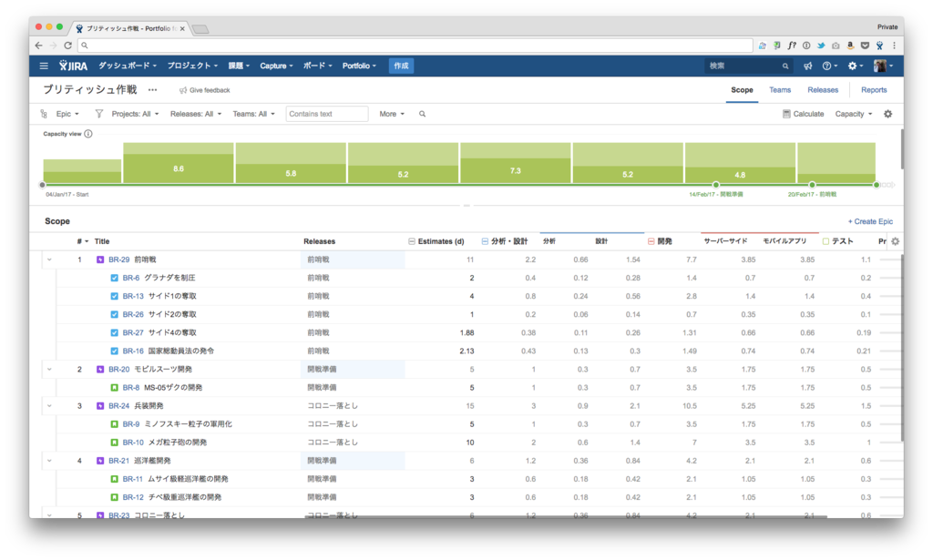933x560 pixels.
Task: Click the 前哨戦 release cell of BR-29
Action: point(353,260)
